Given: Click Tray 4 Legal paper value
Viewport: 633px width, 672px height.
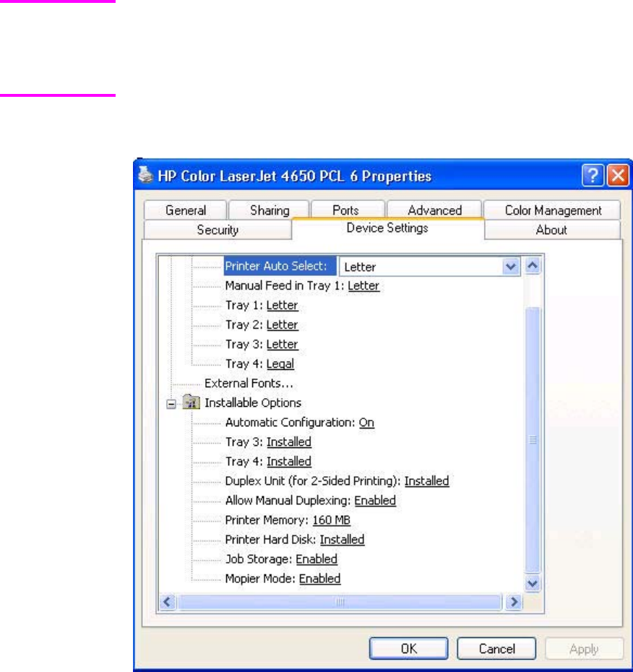Looking at the screenshot, I should [x=280, y=364].
